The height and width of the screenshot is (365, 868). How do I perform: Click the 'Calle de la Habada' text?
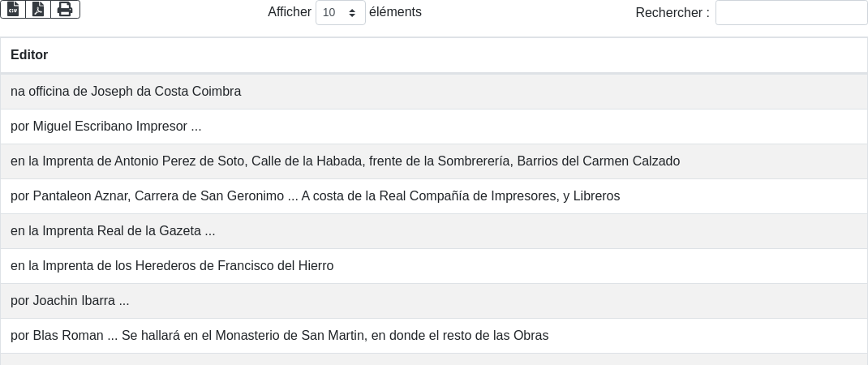pos(307,161)
